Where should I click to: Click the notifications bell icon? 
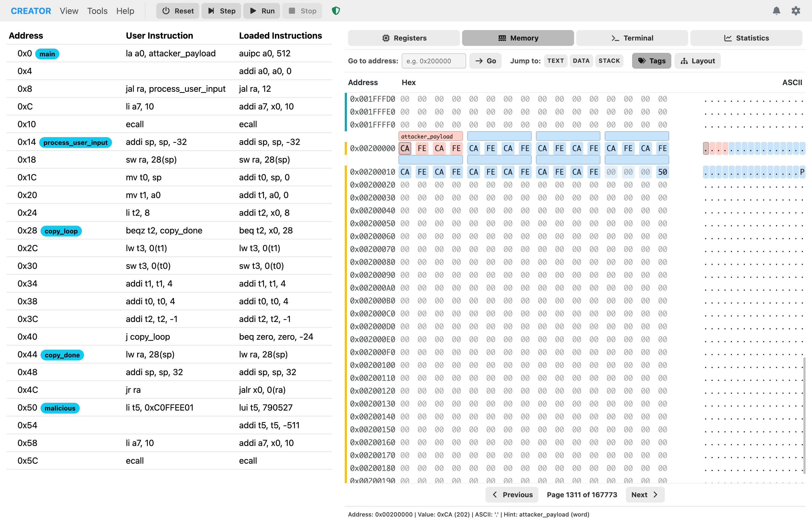point(777,10)
